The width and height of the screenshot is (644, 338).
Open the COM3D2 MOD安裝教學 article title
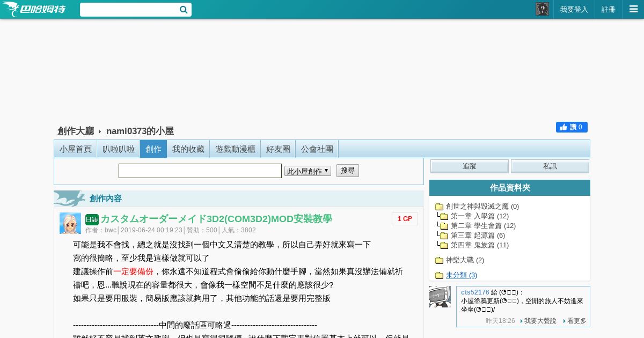coord(216,219)
